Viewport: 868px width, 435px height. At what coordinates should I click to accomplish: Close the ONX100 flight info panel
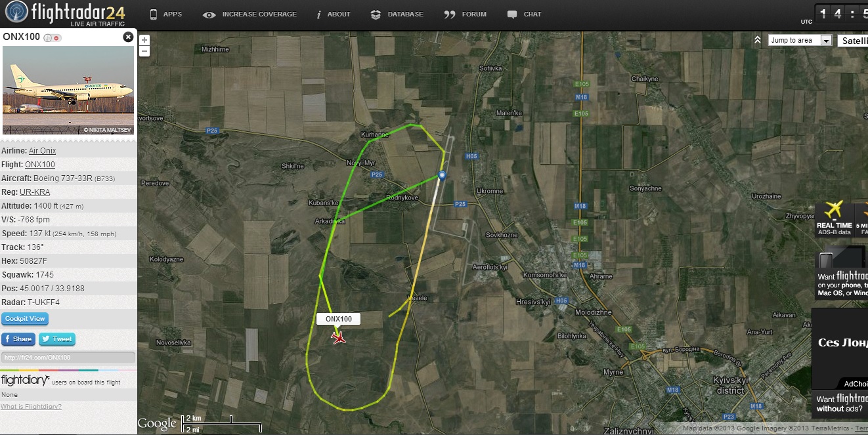tap(128, 37)
